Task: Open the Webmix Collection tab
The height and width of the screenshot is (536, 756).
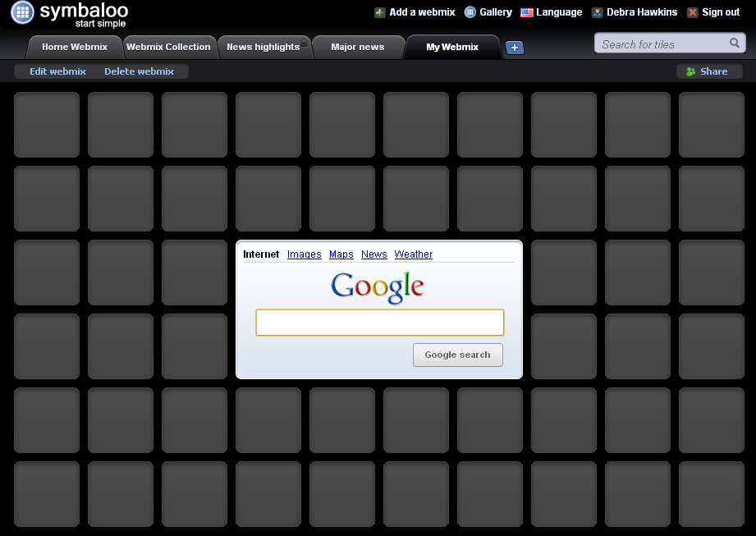Action: [168, 48]
